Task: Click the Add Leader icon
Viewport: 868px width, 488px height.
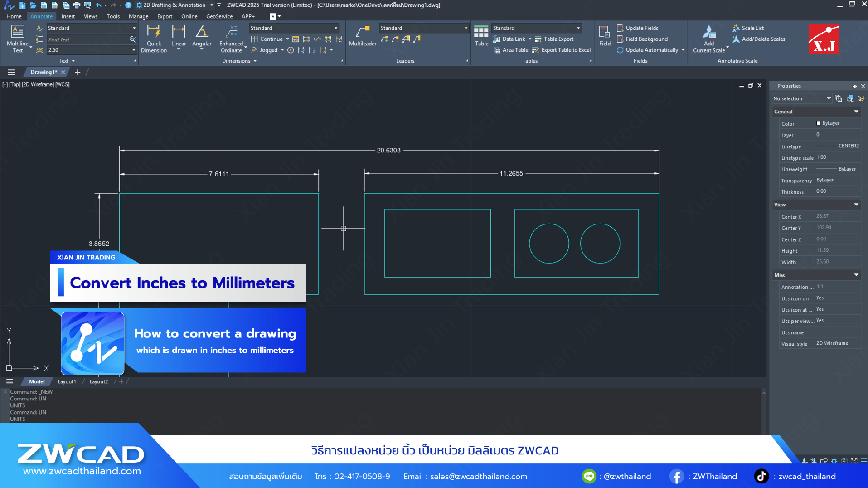Action: [x=384, y=39]
